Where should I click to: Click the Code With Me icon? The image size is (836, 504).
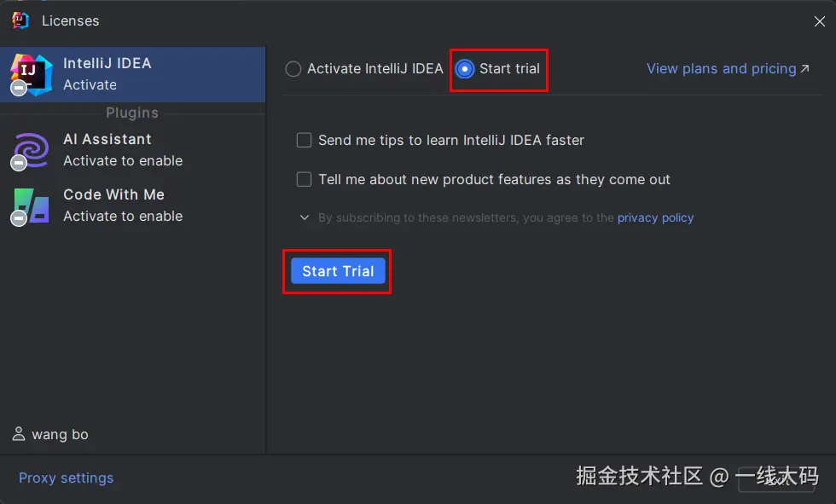click(x=31, y=206)
